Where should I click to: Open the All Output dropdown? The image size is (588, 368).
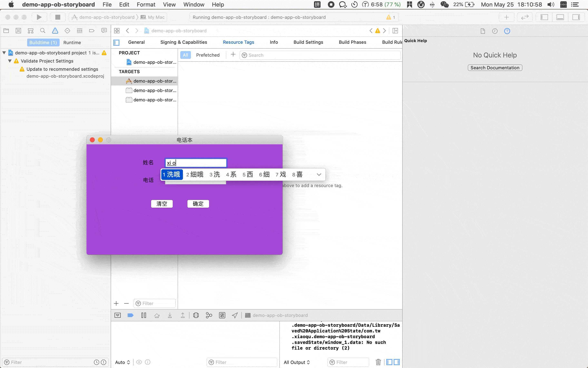pos(297,362)
